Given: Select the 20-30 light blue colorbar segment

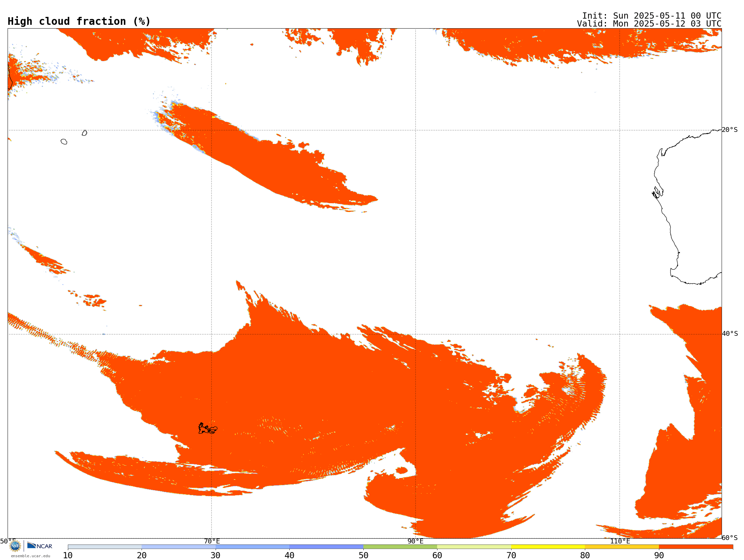Looking at the screenshot, I should click(x=178, y=547).
